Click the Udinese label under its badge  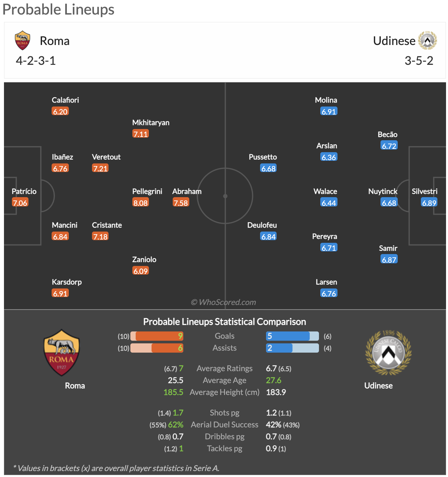pyautogui.click(x=379, y=386)
